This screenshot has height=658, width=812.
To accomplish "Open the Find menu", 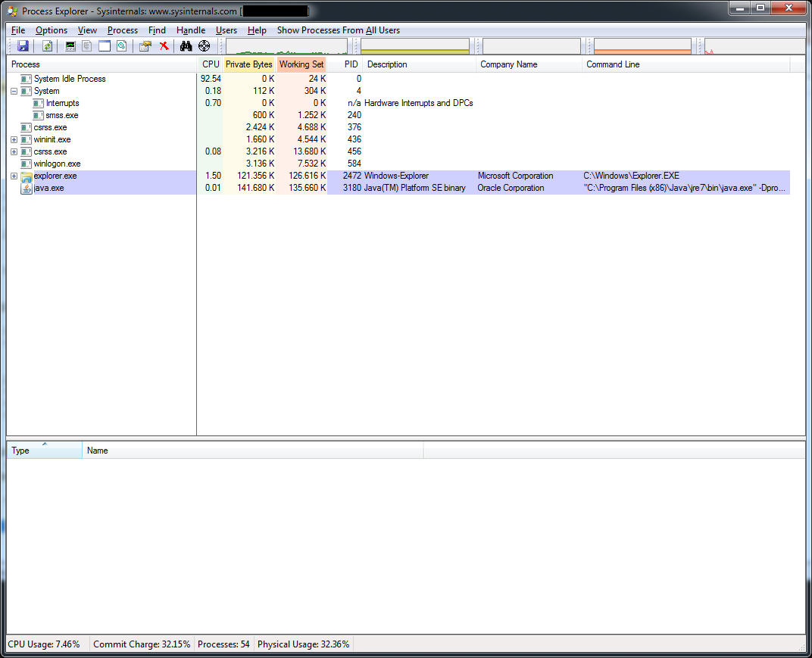I will [157, 30].
